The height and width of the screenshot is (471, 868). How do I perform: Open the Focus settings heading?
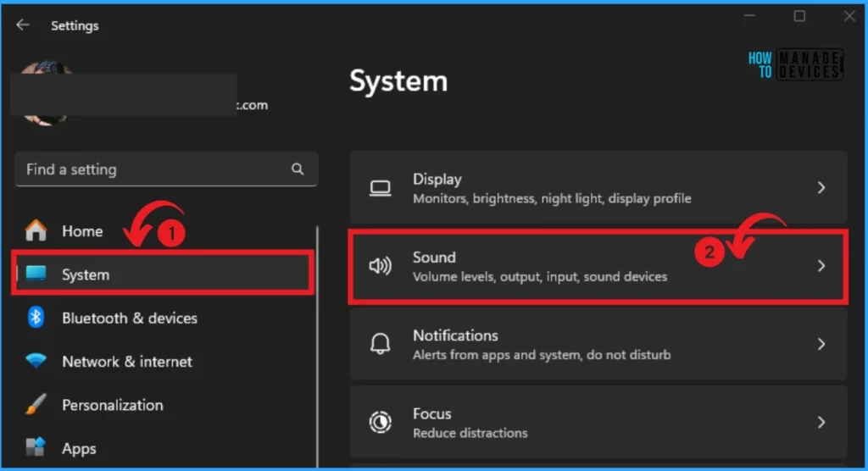point(431,414)
